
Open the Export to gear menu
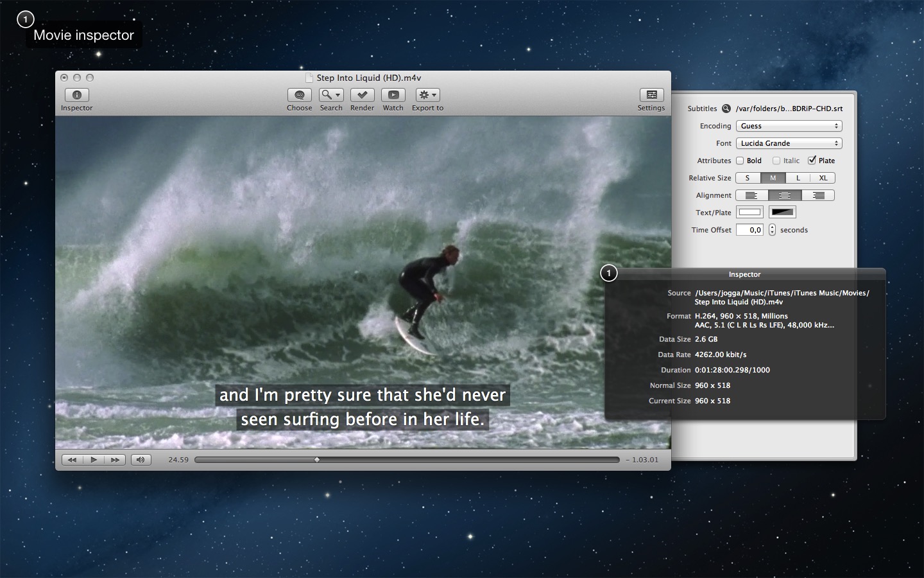[x=427, y=95]
